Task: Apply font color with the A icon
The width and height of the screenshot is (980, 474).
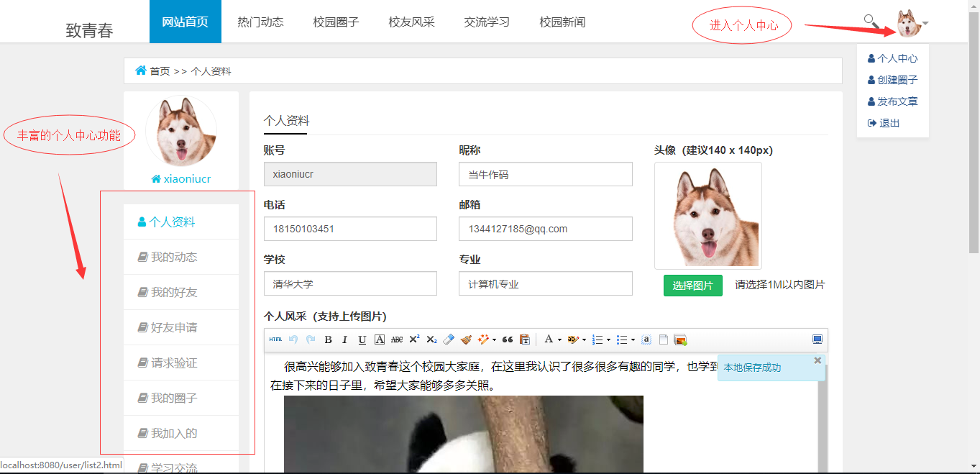Action: pyautogui.click(x=549, y=339)
